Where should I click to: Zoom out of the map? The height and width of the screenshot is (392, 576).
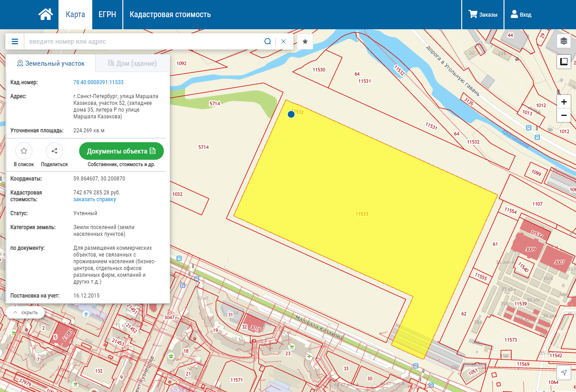564,116
